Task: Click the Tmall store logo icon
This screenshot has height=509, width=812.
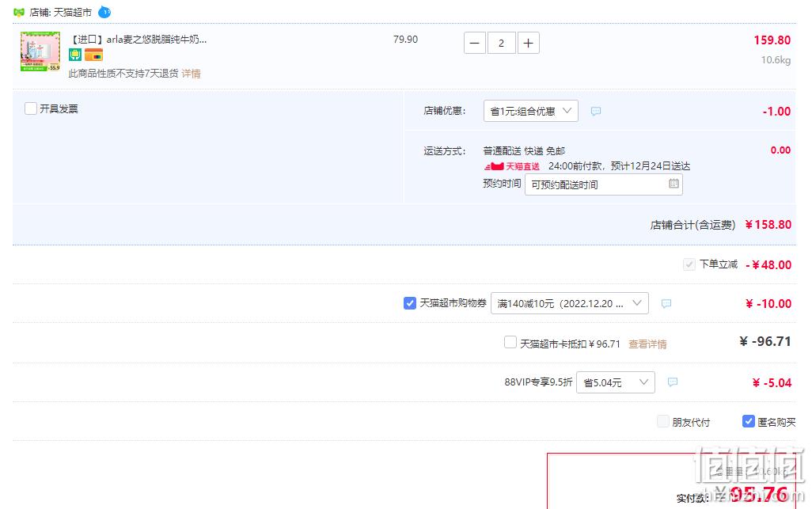Action: 19,13
